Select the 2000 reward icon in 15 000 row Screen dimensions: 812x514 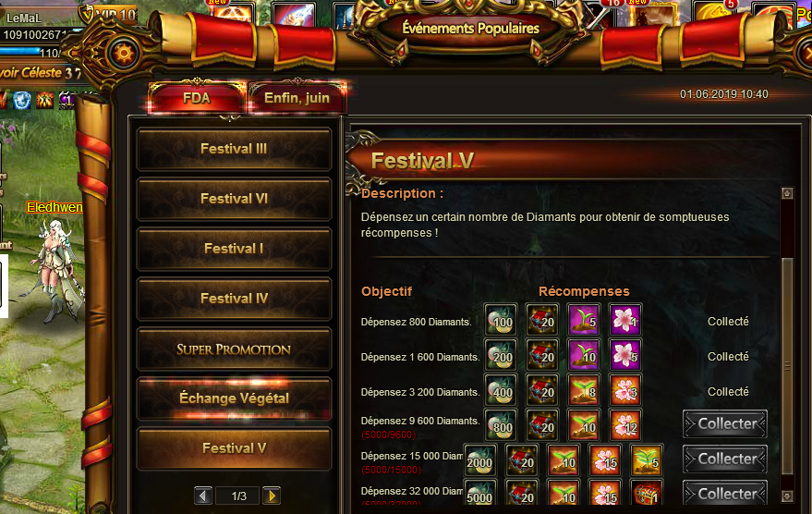(x=479, y=460)
